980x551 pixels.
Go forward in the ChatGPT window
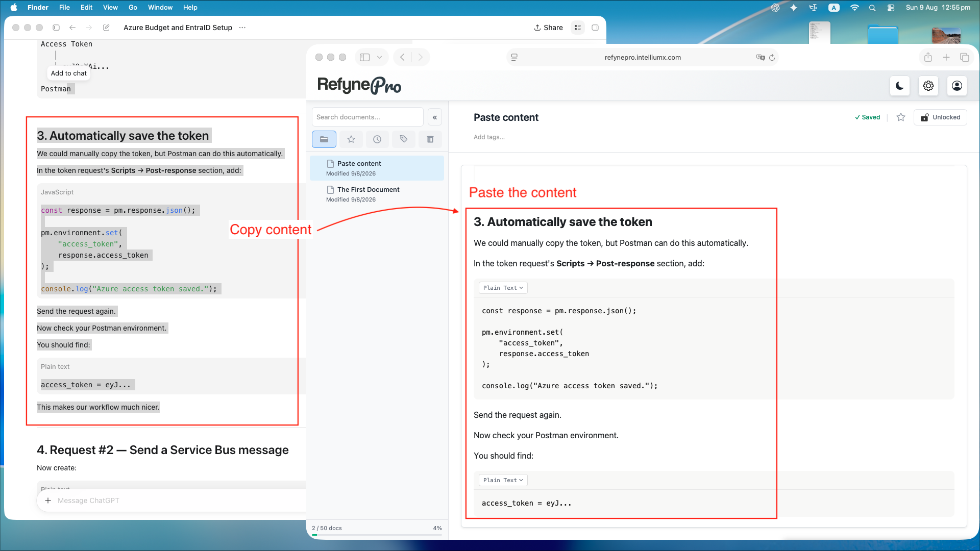point(89,28)
